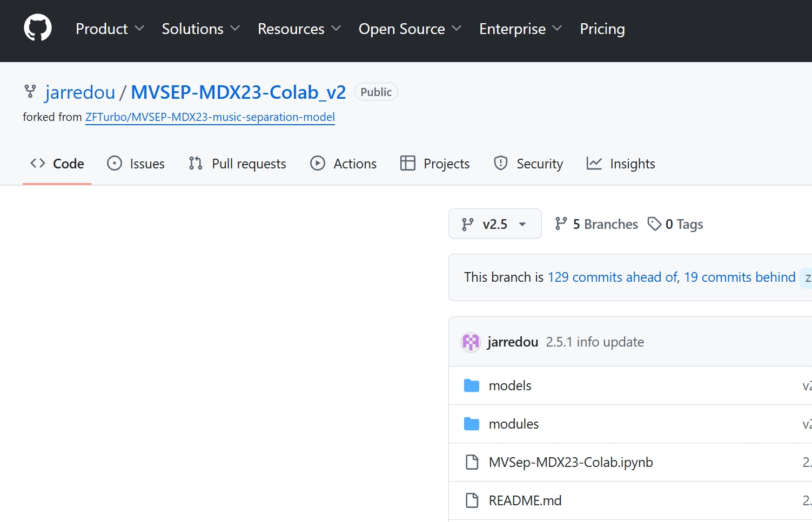The height and width of the screenshot is (522, 812).
Task: Open ZFTurbo upstream repository link
Action: click(x=210, y=117)
